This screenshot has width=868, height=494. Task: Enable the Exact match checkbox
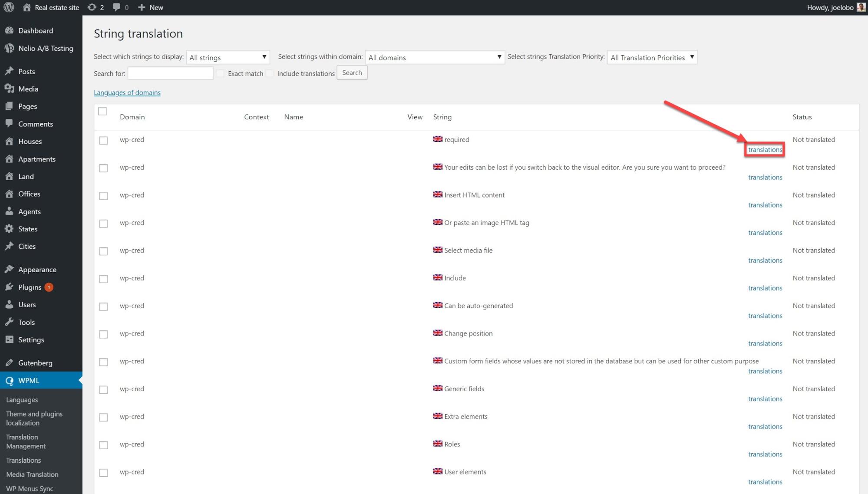(221, 73)
